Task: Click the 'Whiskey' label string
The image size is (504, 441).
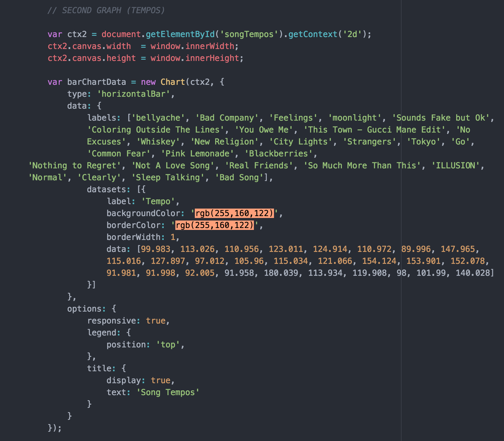Action: [158, 142]
